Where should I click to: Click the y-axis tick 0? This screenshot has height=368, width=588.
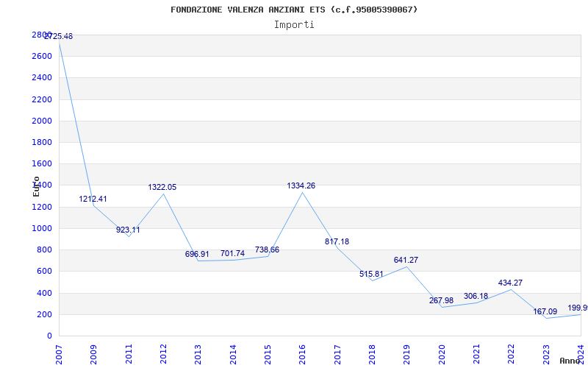(x=49, y=336)
